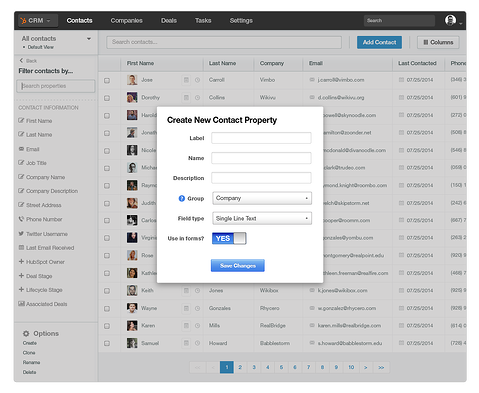Filter contacts by Lifecycle Stage property

click(x=41, y=290)
